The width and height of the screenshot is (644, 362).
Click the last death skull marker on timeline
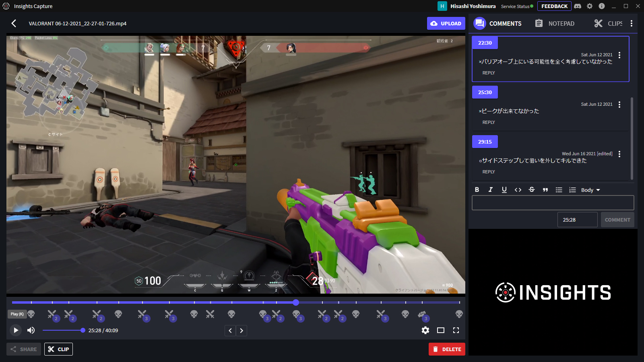(x=459, y=314)
